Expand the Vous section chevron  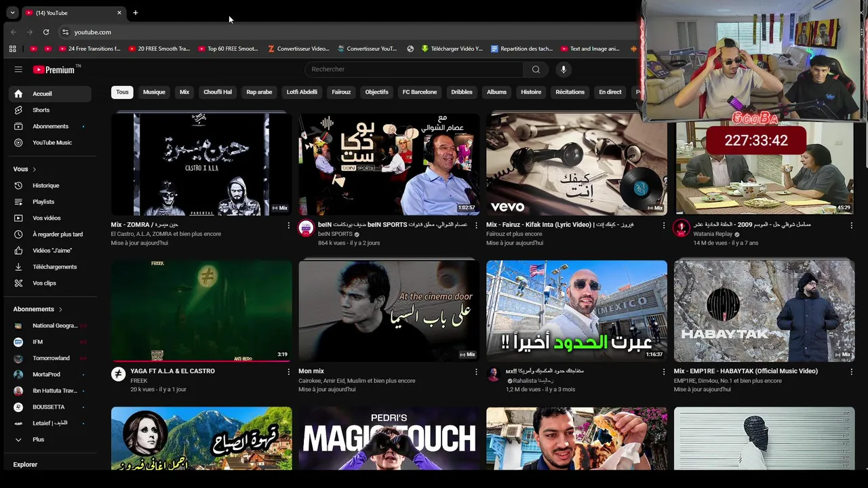[x=34, y=169]
